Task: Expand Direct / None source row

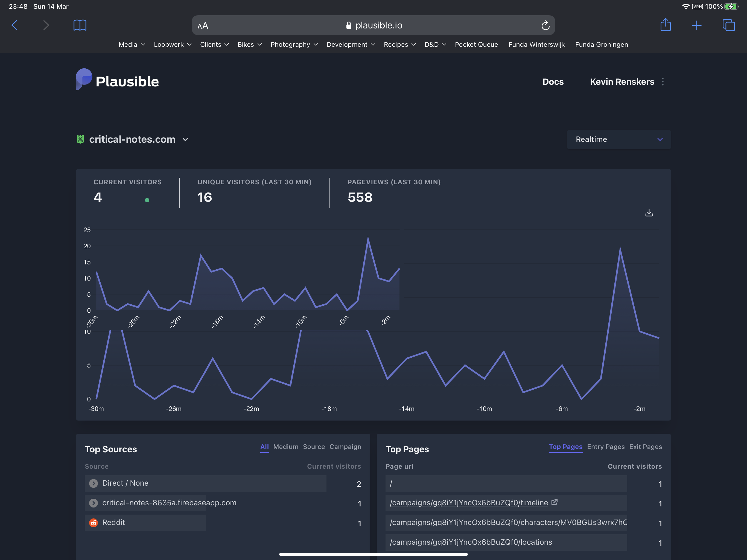Action: [x=94, y=483]
